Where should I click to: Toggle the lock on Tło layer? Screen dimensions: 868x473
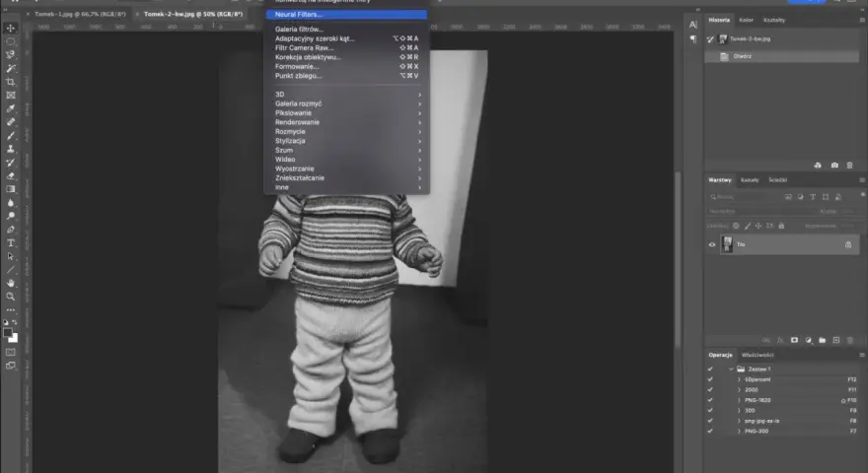pos(848,244)
